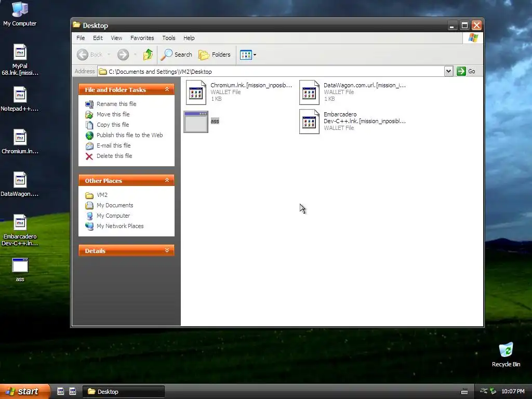
Task: Click Publish this file to the Web
Action: coord(129,135)
